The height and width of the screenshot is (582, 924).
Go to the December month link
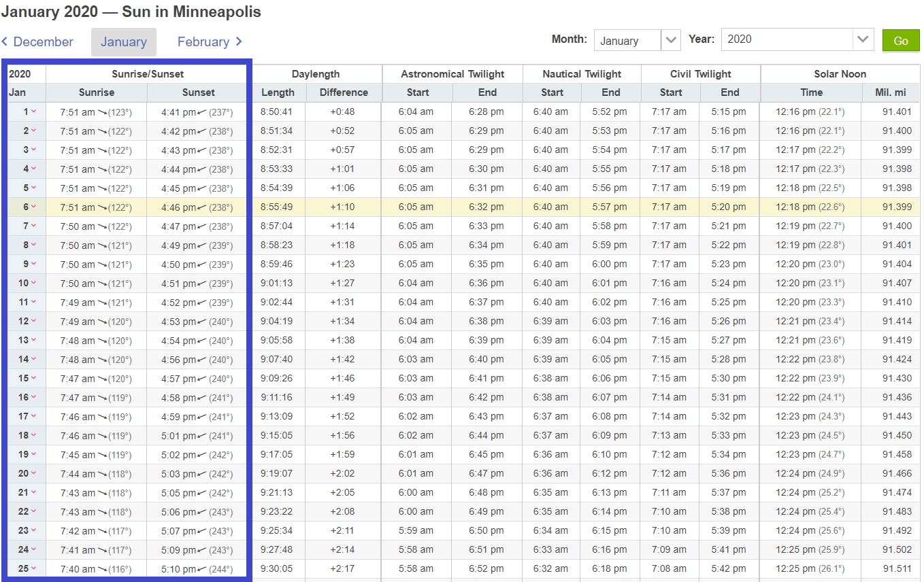(37, 41)
